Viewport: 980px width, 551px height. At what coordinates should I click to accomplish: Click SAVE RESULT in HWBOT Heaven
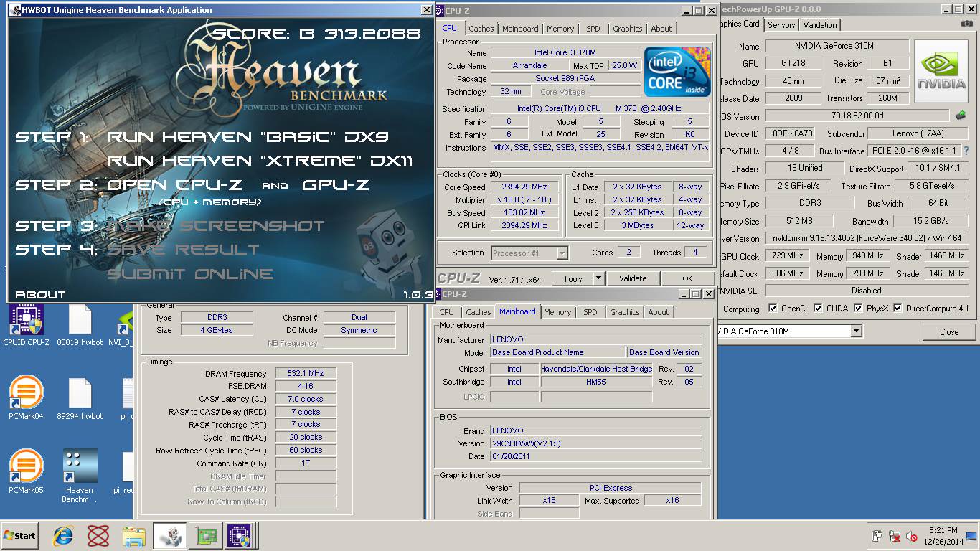[183, 250]
